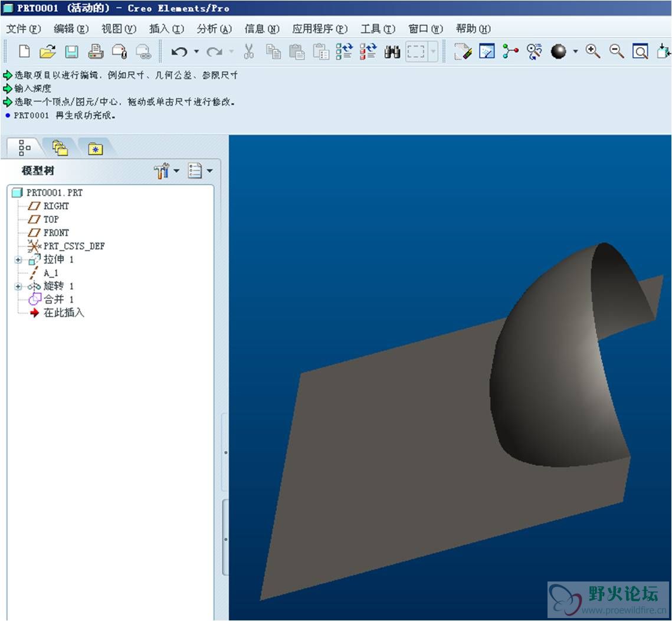Open the 插入(I) menu
This screenshot has height=621, width=672.
click(x=167, y=29)
